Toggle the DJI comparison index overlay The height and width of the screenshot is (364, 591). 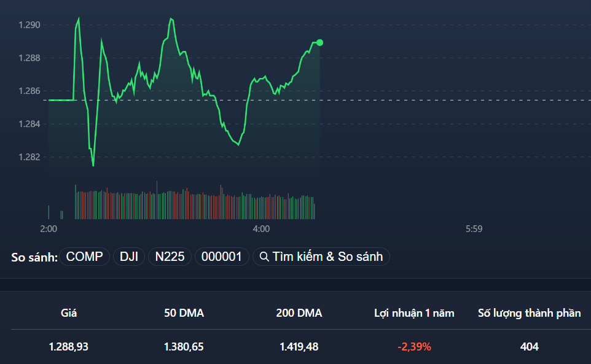pos(128,256)
